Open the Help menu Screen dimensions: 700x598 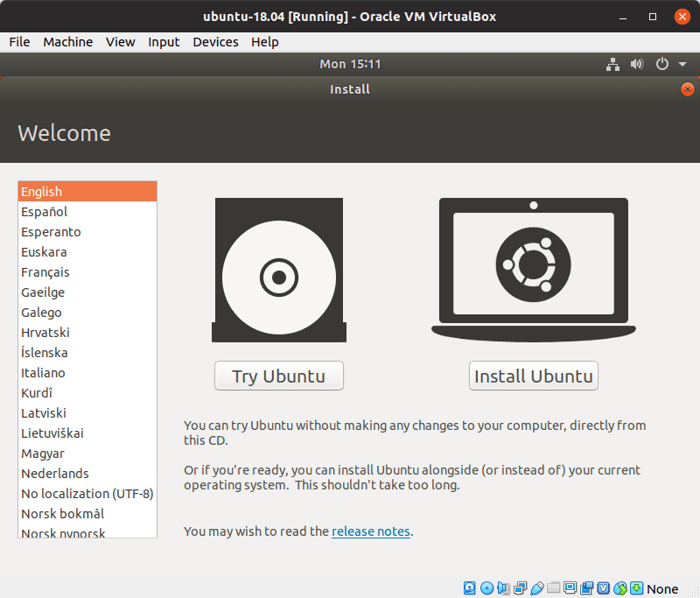click(265, 42)
